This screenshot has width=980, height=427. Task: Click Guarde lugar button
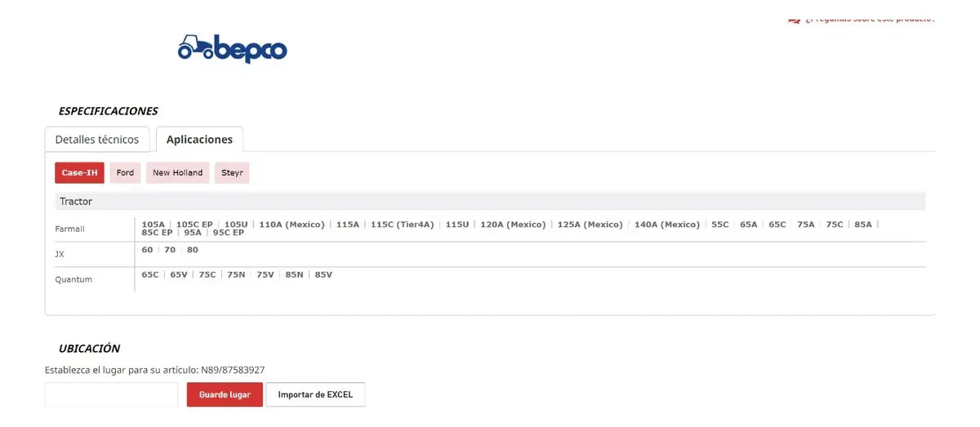225,394
